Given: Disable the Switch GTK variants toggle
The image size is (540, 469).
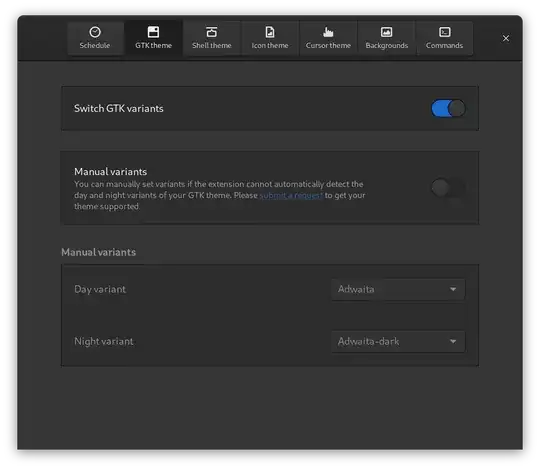Looking at the screenshot, I should pos(448,108).
